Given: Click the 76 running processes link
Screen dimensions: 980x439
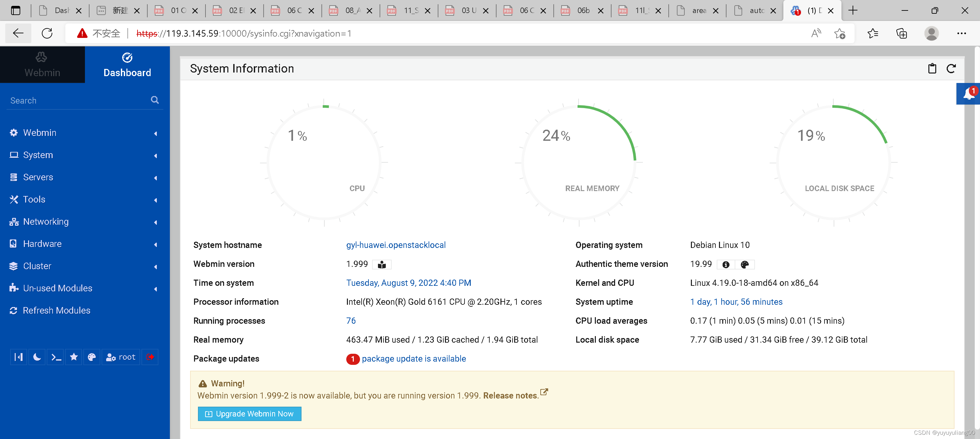Looking at the screenshot, I should tap(351, 320).
